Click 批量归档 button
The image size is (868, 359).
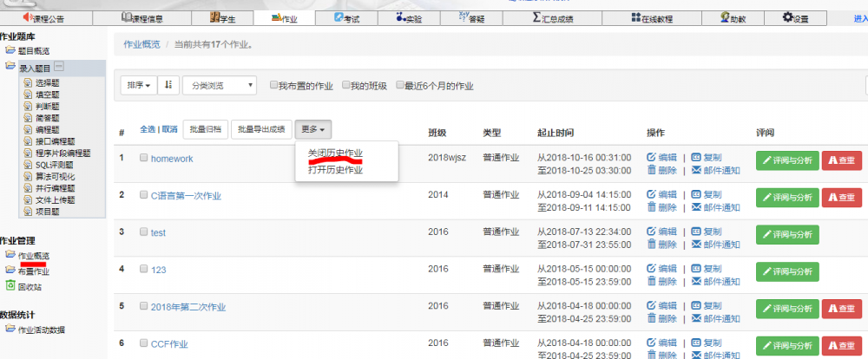206,129
